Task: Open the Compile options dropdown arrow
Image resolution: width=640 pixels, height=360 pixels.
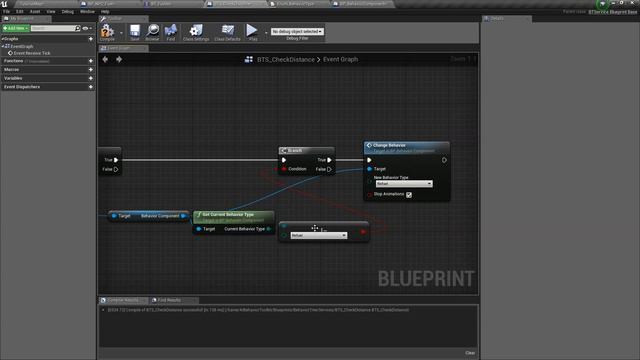Action: 121,33
